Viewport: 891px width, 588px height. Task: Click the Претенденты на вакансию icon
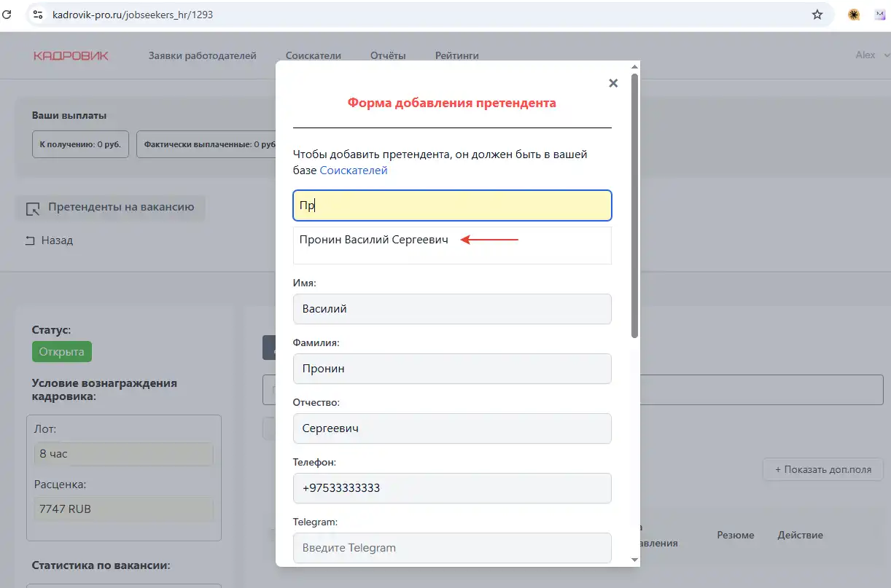[x=32, y=208]
